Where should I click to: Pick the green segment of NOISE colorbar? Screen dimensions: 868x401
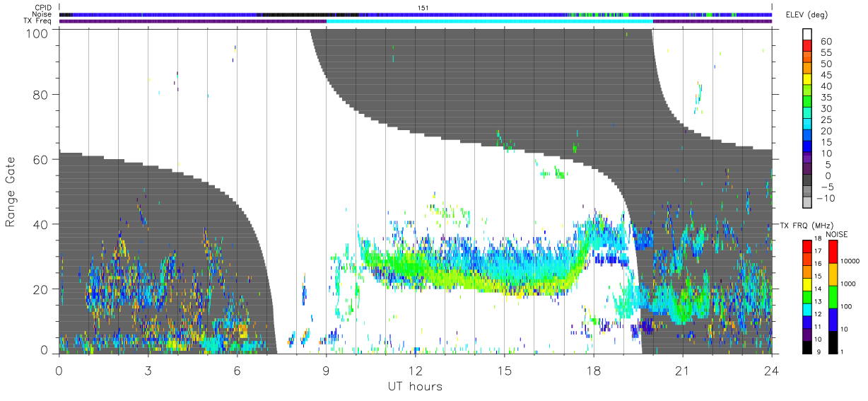coord(835,296)
